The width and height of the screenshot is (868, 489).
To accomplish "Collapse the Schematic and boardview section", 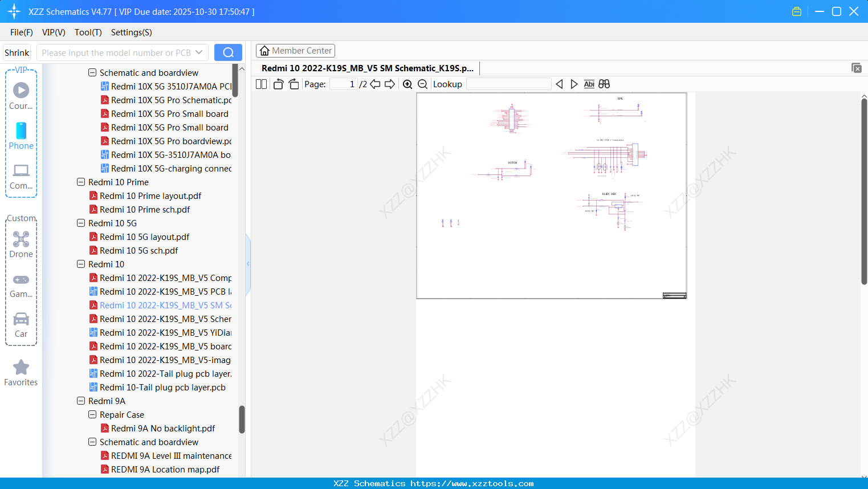I will click(92, 72).
